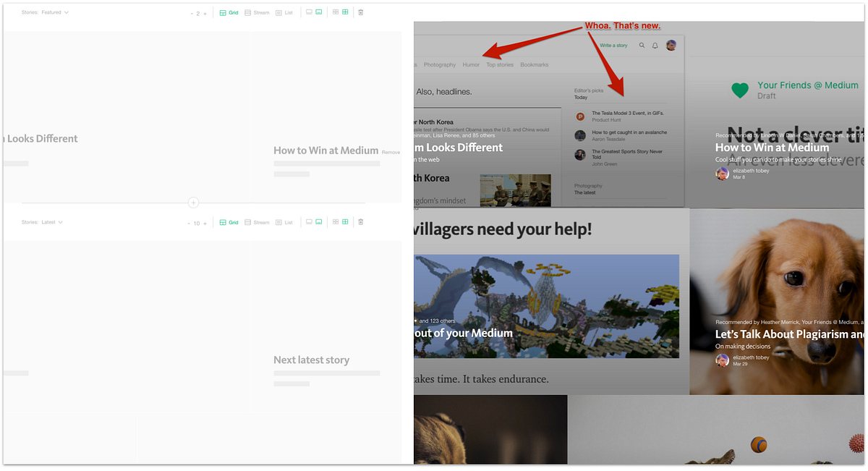Image resolution: width=868 pixels, height=471 pixels.
Task: Select Grid layout for Featured section
Action: coord(229,13)
